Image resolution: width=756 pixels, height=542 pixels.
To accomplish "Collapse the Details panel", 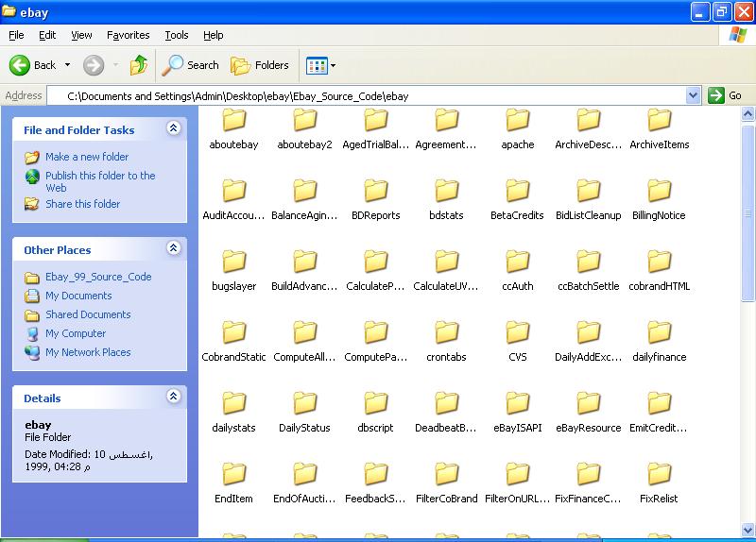I will pos(173,397).
